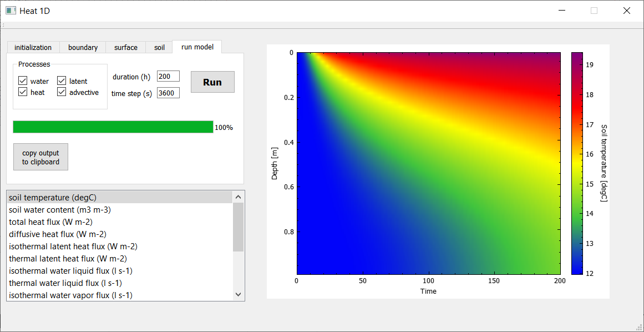The width and height of the screenshot is (644, 332).
Task: Click the soil temperature color scale bar
Action: pos(577,163)
